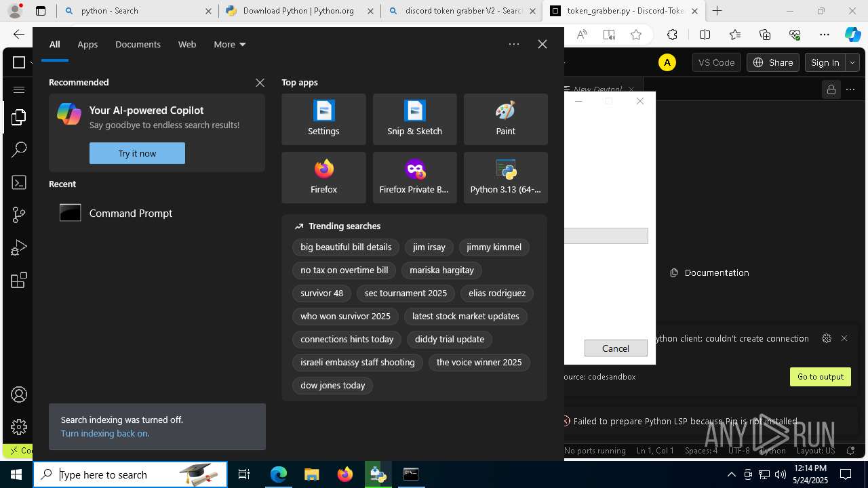This screenshot has height=488, width=868.
Task: Click Spaces: 4 in status bar
Action: [701, 451]
